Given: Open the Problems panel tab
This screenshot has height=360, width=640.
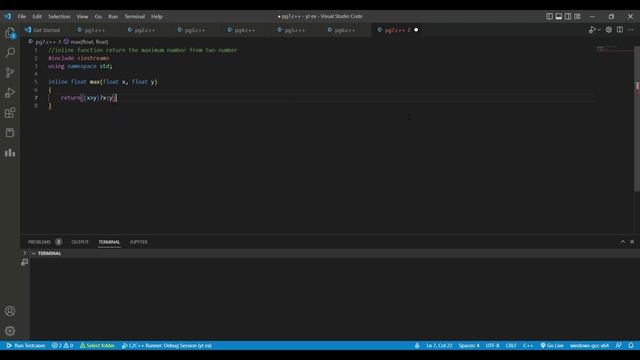Looking at the screenshot, I should tap(44, 242).
